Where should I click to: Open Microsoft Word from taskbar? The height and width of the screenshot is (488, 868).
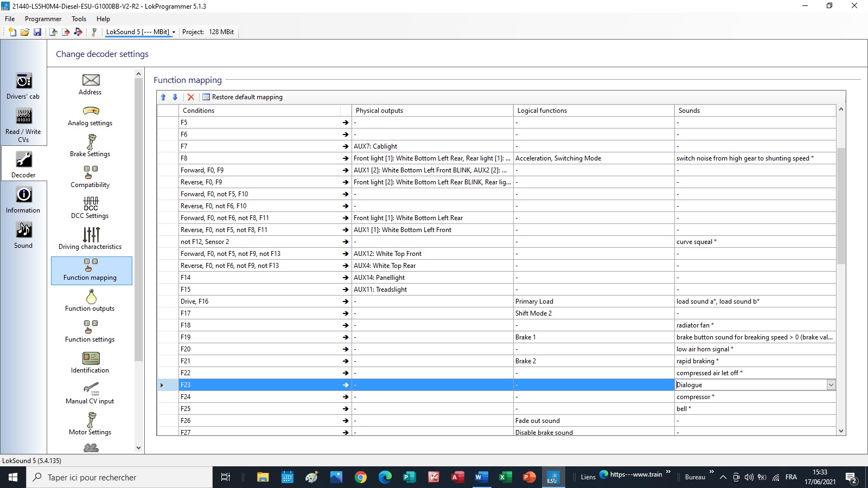tap(480, 477)
